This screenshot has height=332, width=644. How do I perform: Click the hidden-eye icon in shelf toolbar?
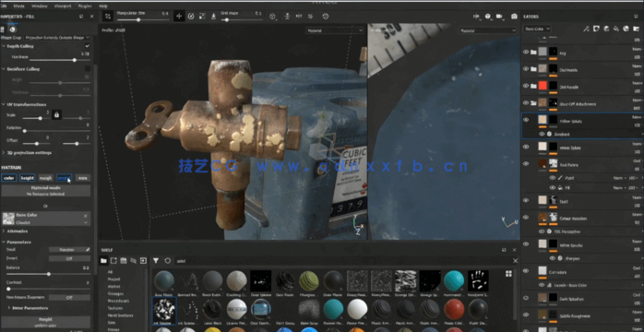pos(133,261)
